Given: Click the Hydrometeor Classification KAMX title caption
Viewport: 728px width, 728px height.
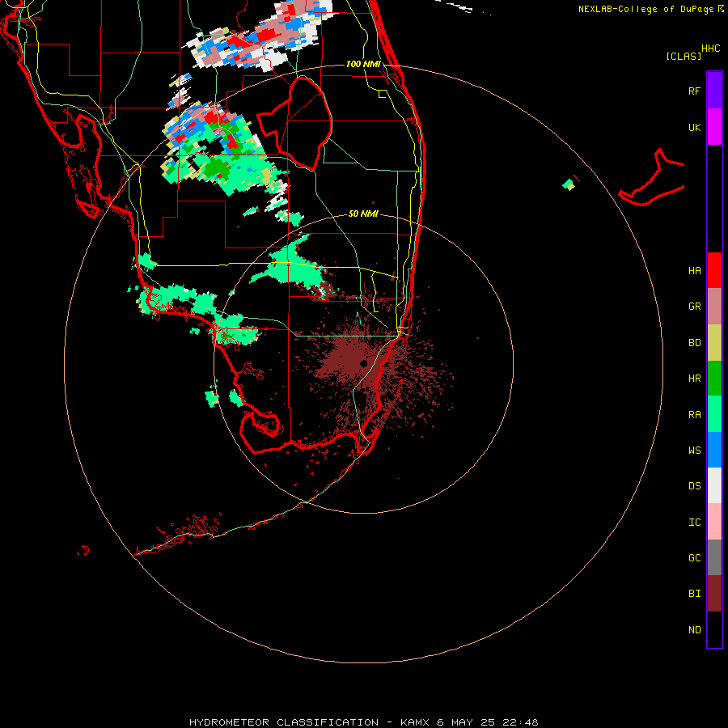Looking at the screenshot, I should (363, 722).
